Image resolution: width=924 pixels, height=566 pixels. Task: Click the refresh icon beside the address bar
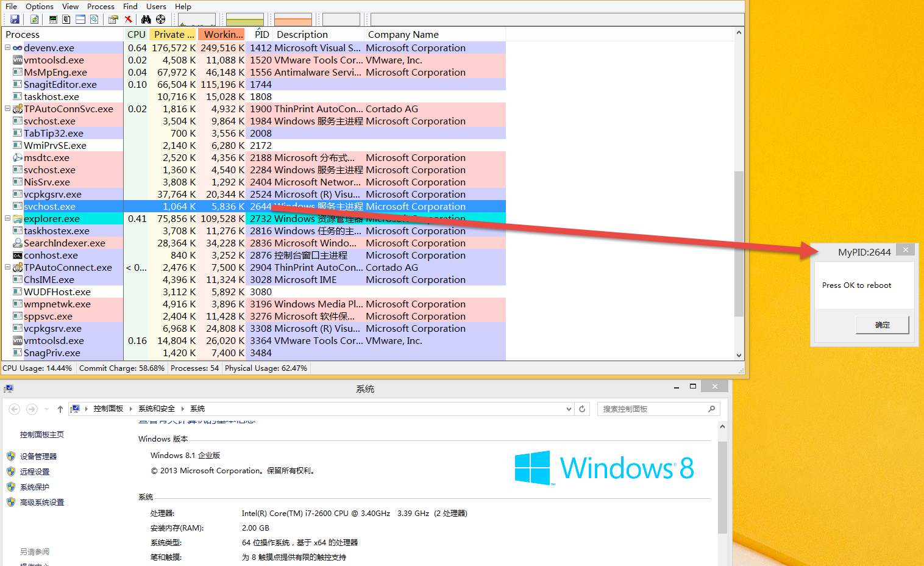(x=582, y=409)
